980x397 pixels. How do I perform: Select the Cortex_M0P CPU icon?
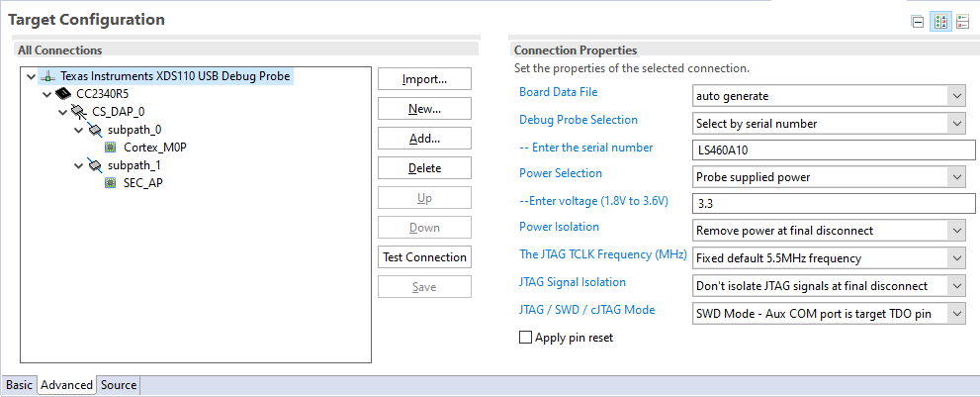[x=112, y=148]
